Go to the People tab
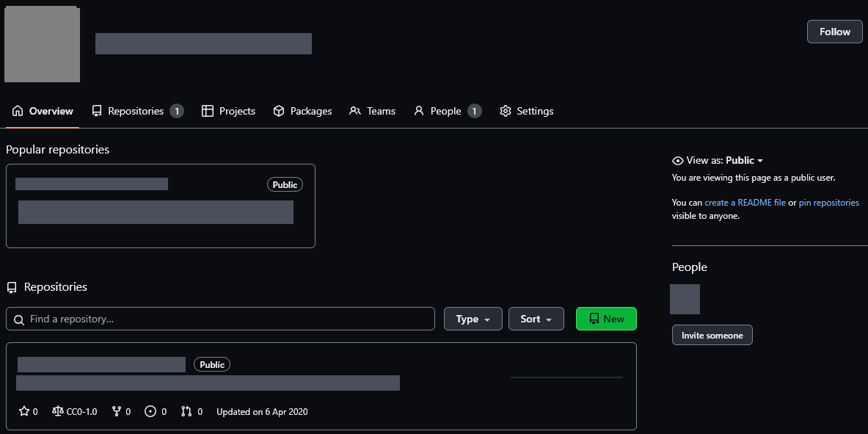 (445, 111)
